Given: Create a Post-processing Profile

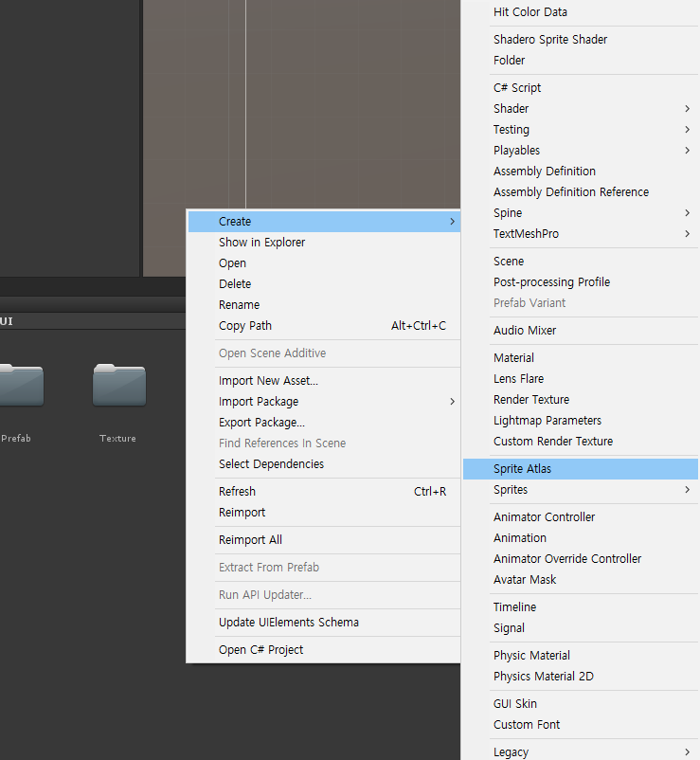Looking at the screenshot, I should (581, 282).
